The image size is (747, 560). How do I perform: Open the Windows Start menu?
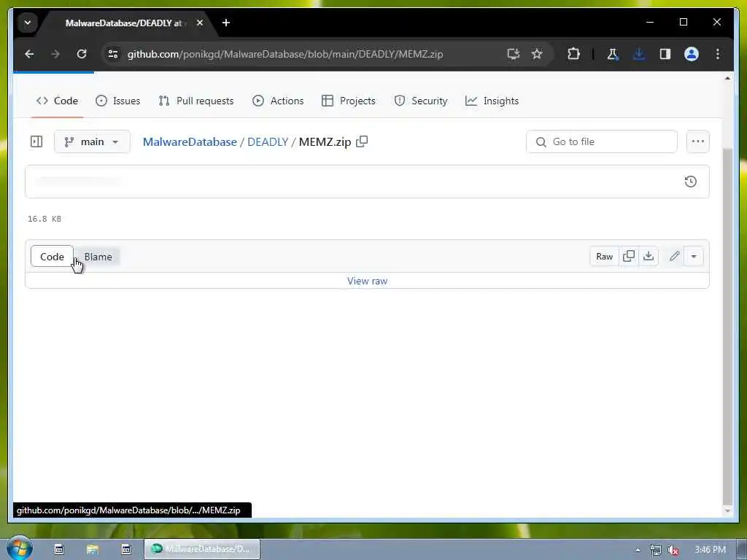pyautogui.click(x=19, y=548)
